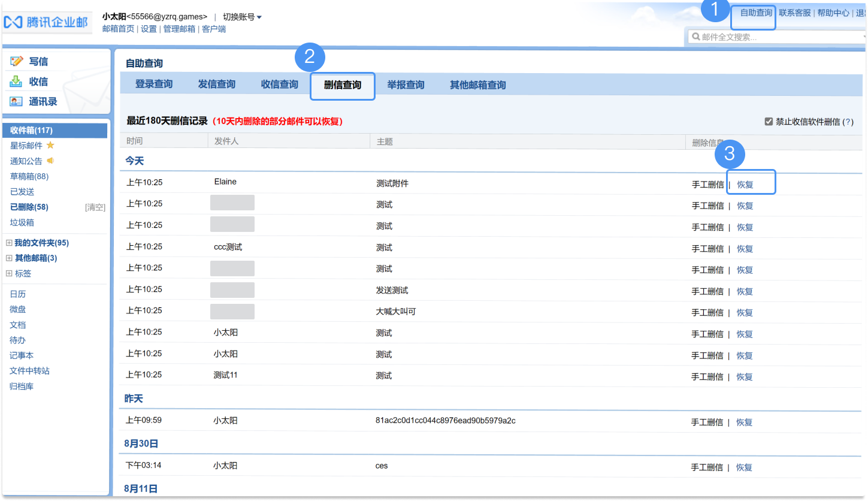Click the magnifier icon in search box
Viewport: 868px width, 501px height.
pos(696,37)
